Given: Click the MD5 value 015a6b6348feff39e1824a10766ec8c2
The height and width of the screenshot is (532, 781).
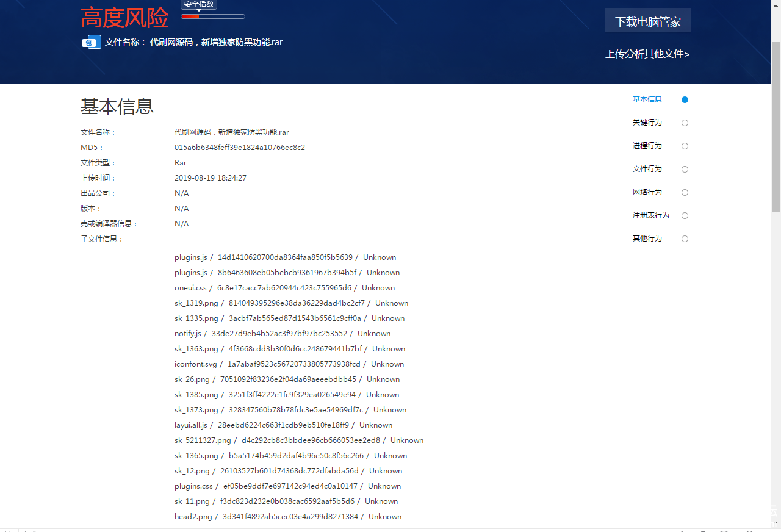Looking at the screenshot, I should 240,148.
